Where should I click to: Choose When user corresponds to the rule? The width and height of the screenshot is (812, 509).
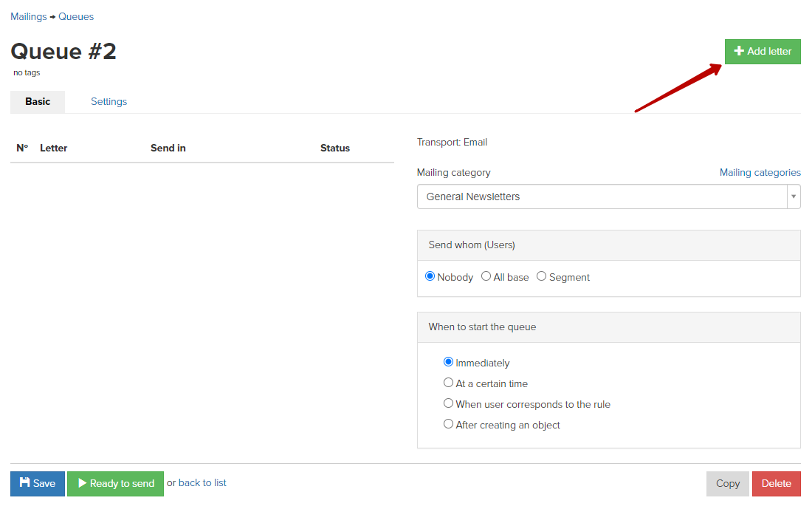coord(449,403)
